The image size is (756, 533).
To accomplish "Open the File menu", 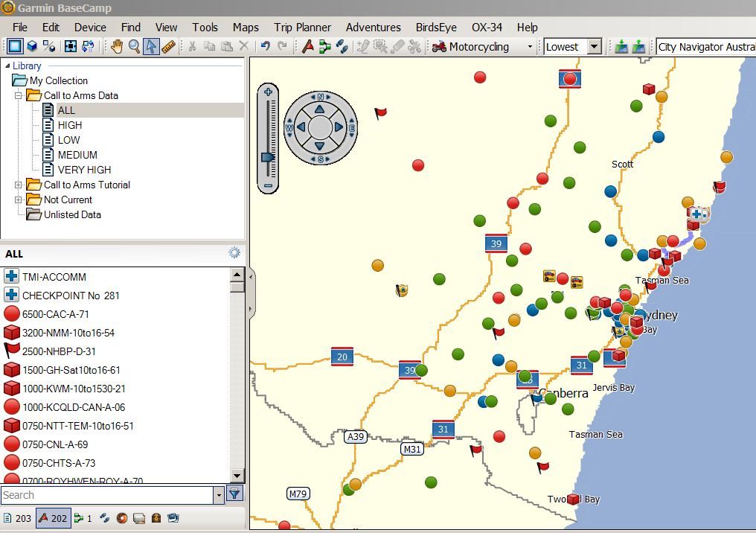I will pyautogui.click(x=20, y=28).
